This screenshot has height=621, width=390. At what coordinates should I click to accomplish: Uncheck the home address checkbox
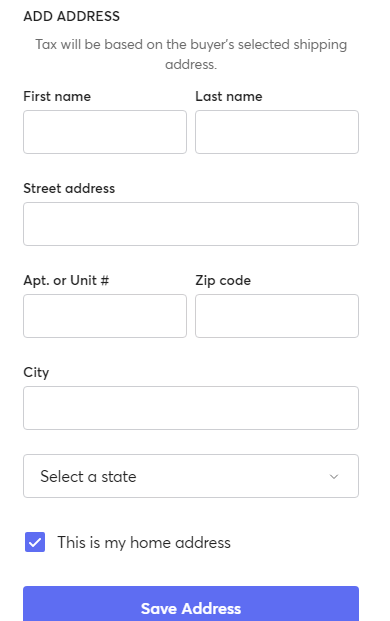(x=35, y=542)
